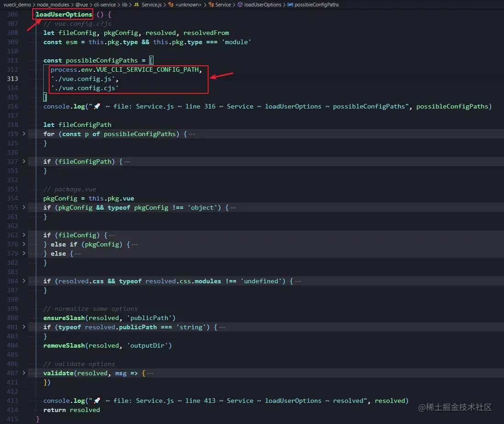This screenshot has height=424, width=504.
Task: Expand the validate callback at line 407
Action: click(24, 373)
